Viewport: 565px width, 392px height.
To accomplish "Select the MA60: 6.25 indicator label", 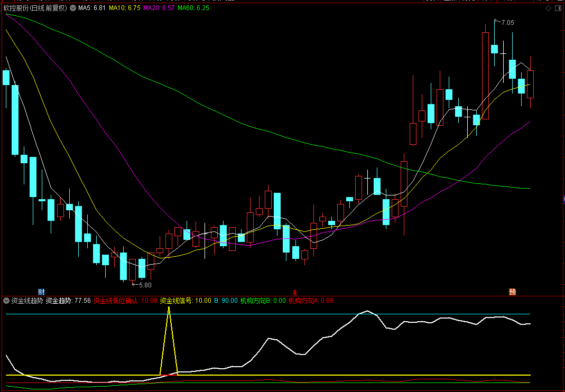I will (193, 8).
